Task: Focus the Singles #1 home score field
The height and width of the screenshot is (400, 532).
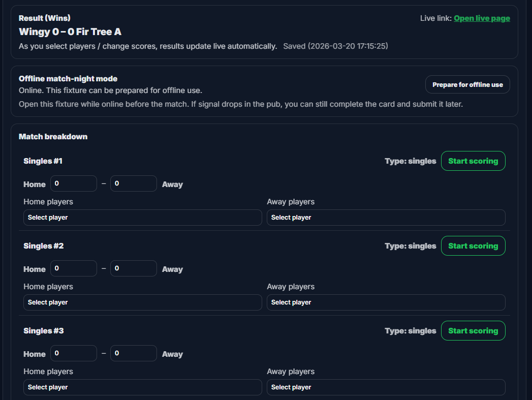Action: click(x=74, y=183)
